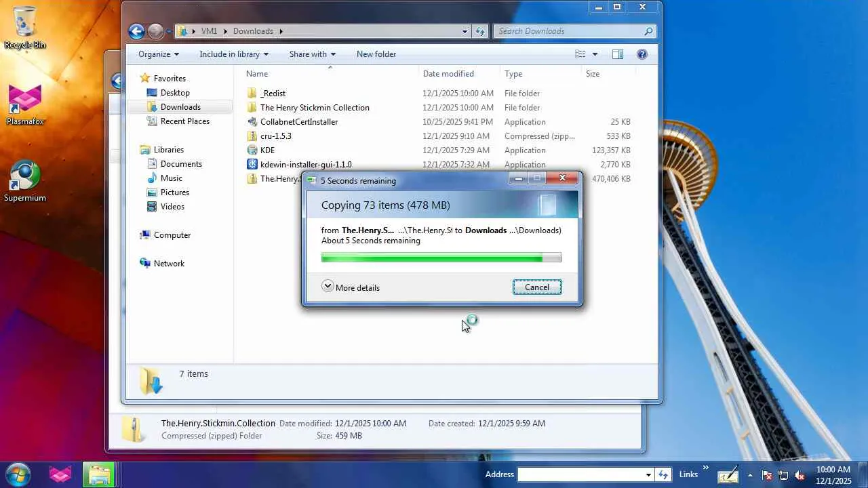Open the Documents library
Screen dimensions: 868x488
[181, 164]
